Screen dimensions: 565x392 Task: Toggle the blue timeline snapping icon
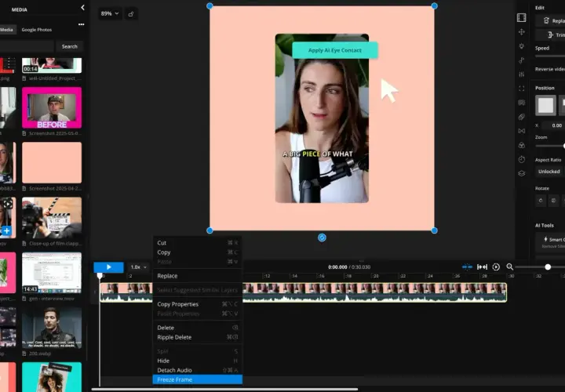(x=467, y=267)
